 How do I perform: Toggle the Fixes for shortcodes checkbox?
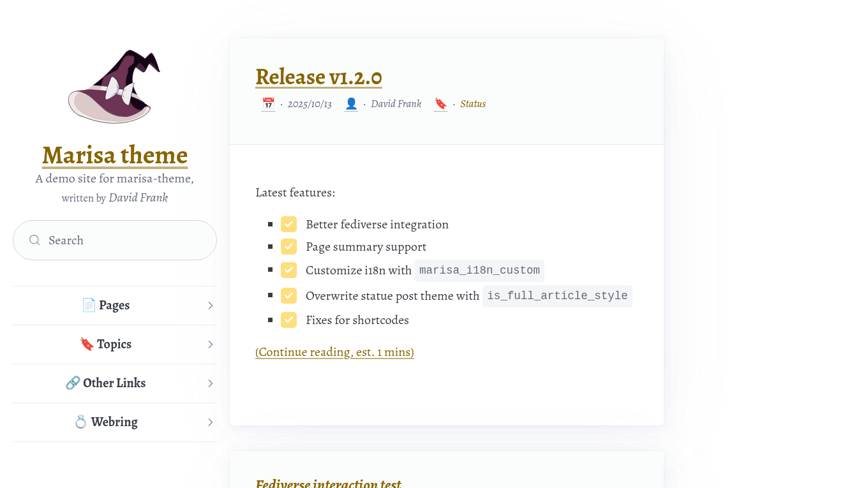pos(288,320)
